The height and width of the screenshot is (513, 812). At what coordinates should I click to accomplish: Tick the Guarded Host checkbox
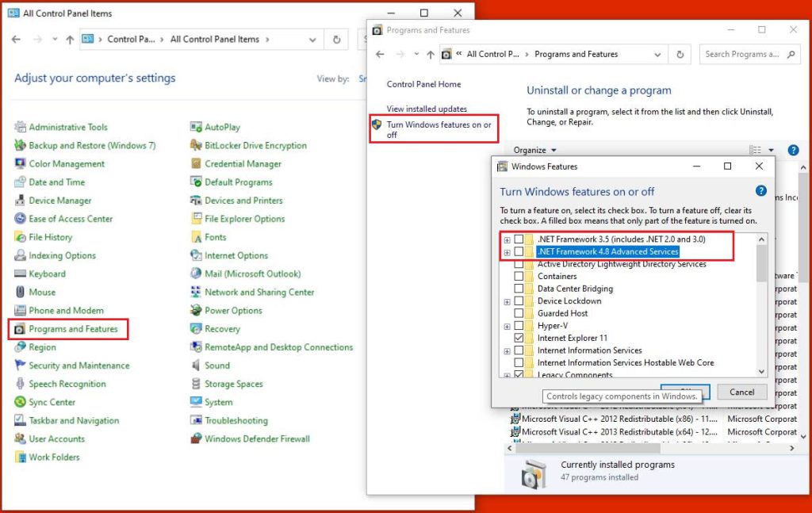pos(519,313)
